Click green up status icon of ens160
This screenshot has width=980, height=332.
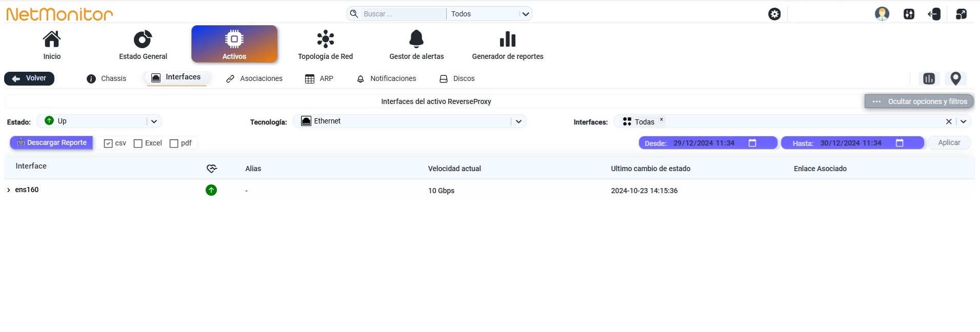[211, 190]
